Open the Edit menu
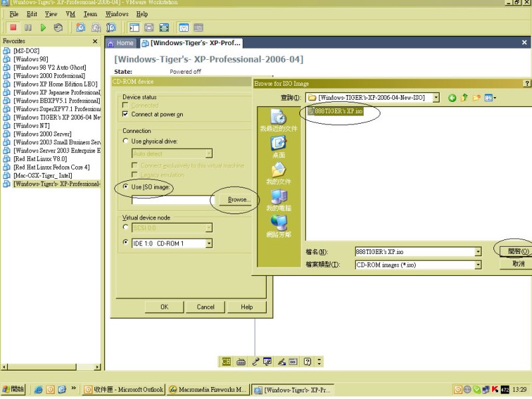The width and height of the screenshot is (532, 399). (31, 14)
